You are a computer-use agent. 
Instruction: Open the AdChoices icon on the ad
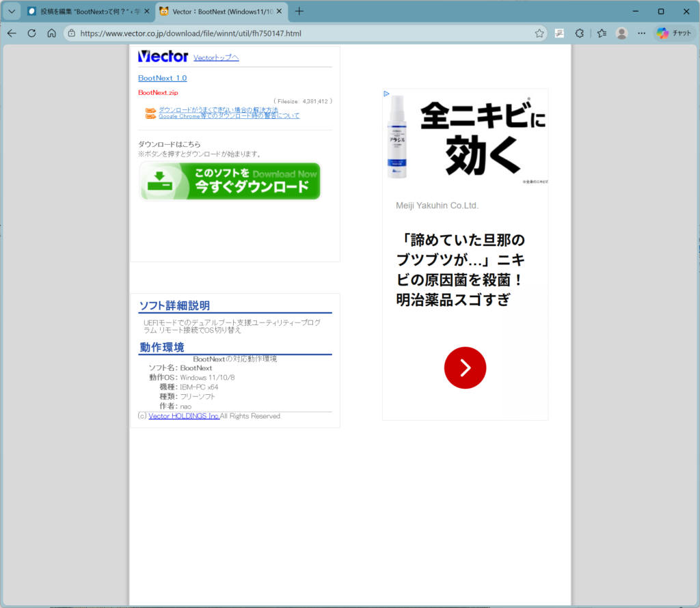click(386, 94)
